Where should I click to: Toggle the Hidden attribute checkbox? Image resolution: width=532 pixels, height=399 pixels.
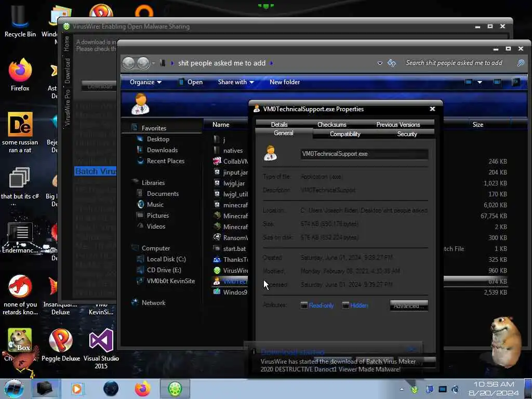tap(345, 305)
